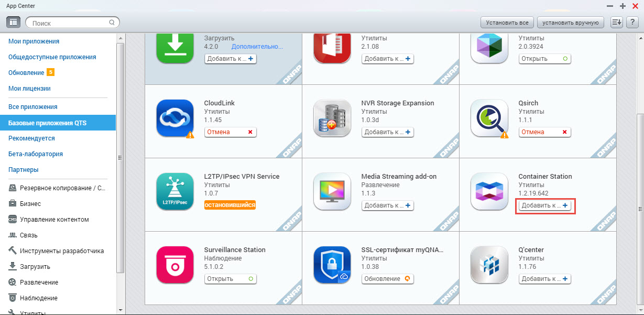
Task: Click the Qsirch app icon
Action: [x=489, y=118]
